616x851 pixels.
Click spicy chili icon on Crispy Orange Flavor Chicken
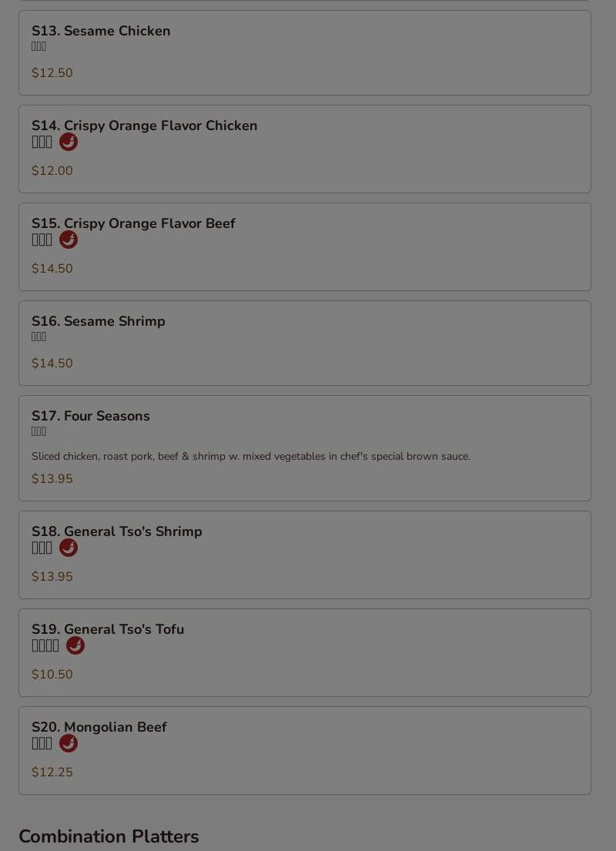[69, 142]
